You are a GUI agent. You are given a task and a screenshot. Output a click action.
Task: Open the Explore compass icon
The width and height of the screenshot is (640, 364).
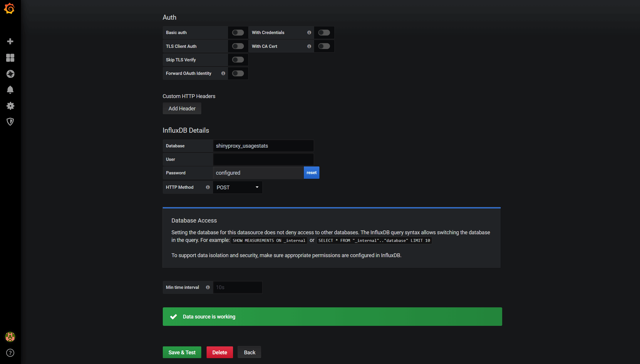[10, 74]
